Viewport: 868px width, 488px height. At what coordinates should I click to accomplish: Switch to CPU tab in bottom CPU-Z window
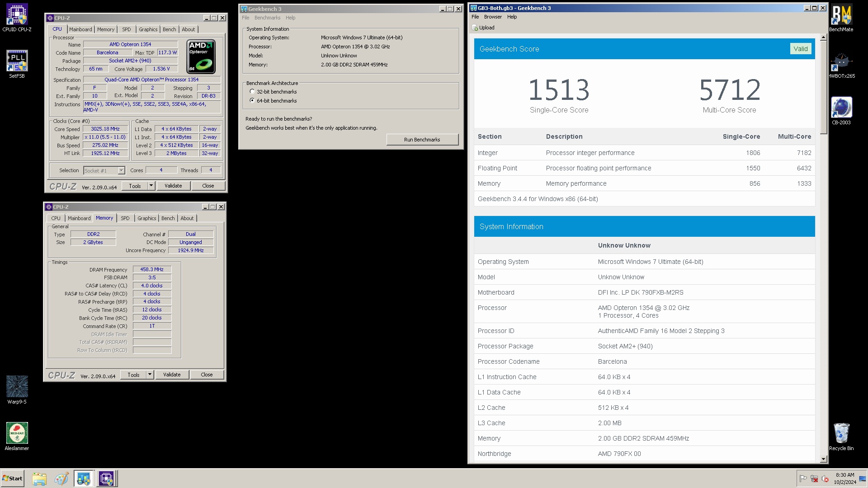[56, 218]
